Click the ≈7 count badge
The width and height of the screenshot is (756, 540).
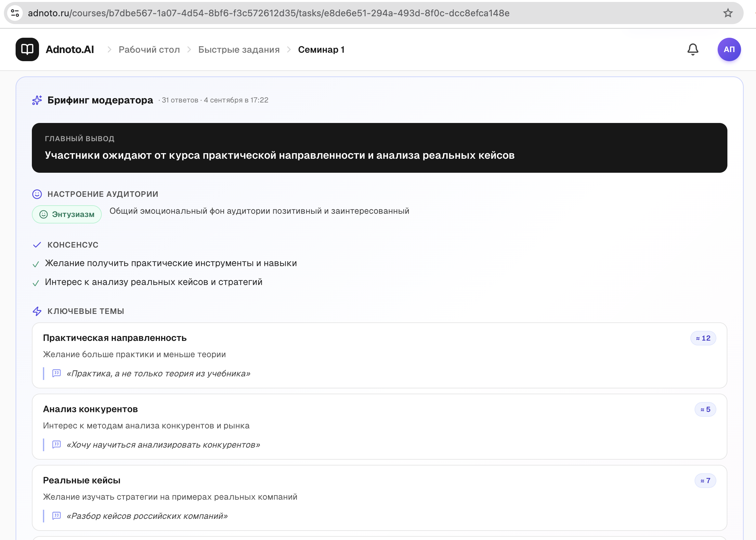[x=705, y=480]
